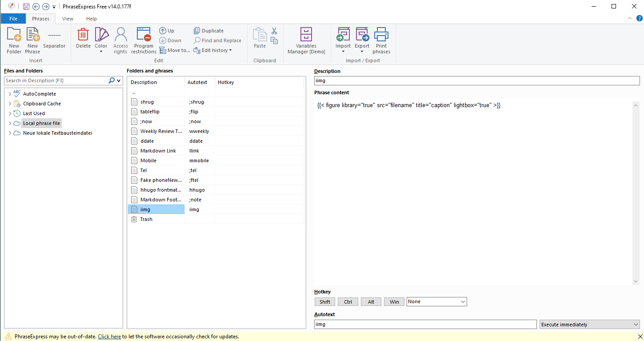Expand the Last Used node
This screenshot has width=644, height=341.
tap(10, 113)
